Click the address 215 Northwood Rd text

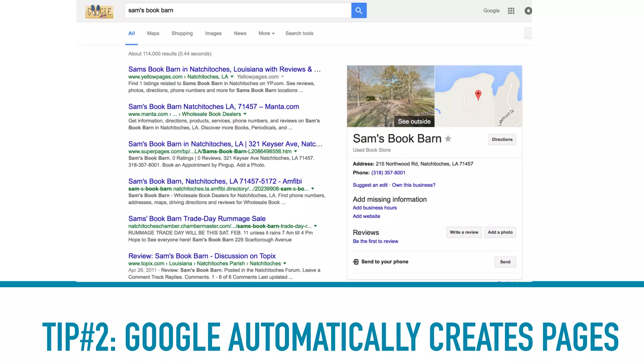coord(424,164)
